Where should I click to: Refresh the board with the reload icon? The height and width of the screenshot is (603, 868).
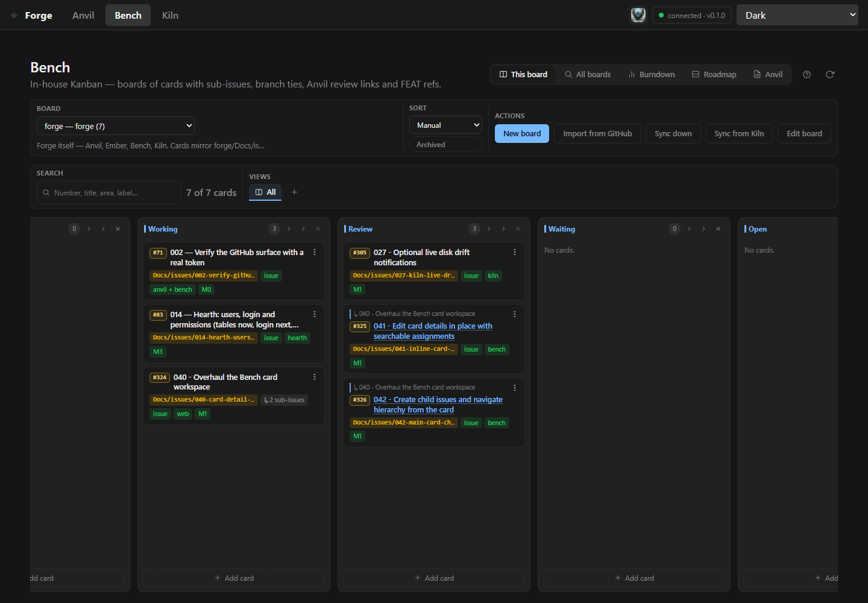830,75
